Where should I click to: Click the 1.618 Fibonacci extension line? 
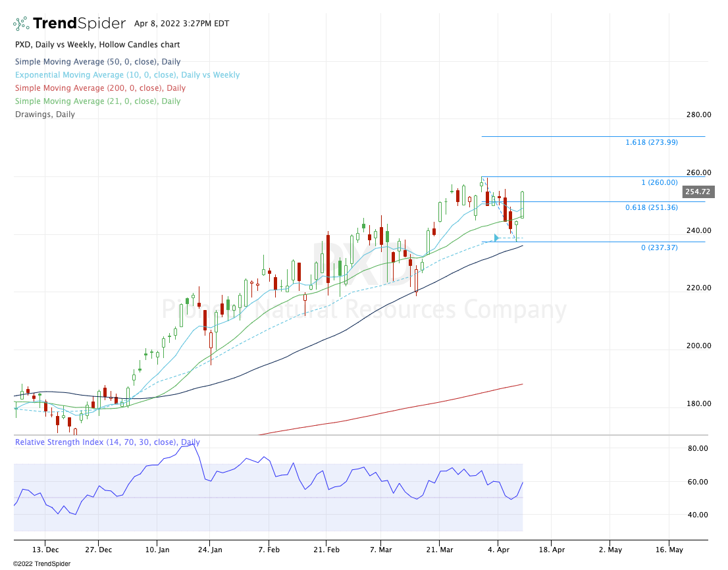(593, 136)
